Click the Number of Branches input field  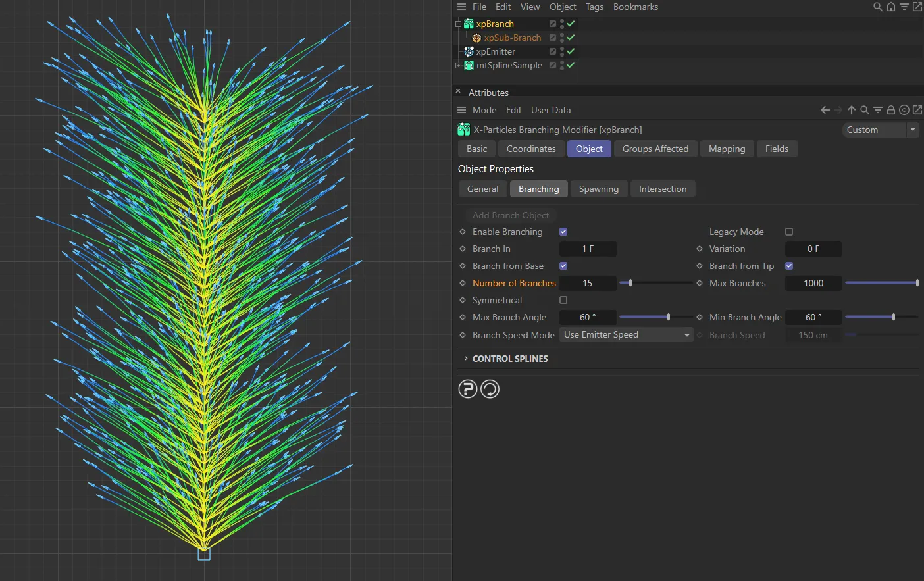(587, 283)
